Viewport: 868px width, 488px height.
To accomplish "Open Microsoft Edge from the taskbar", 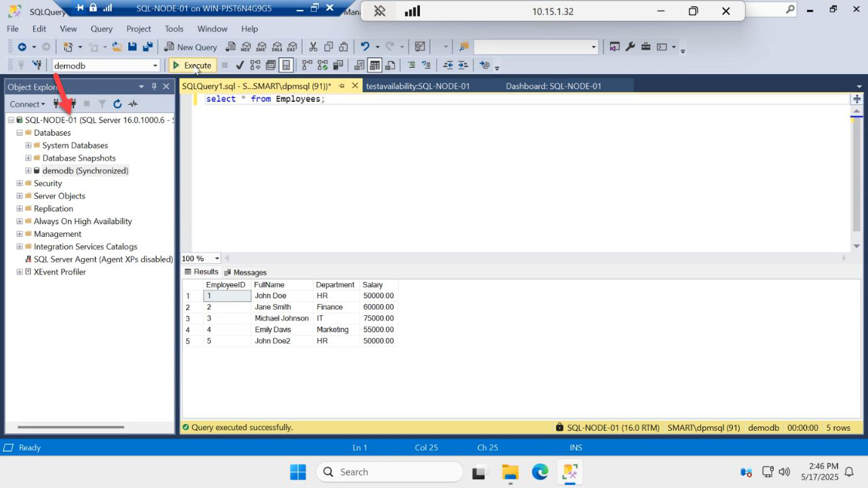I will click(x=540, y=472).
